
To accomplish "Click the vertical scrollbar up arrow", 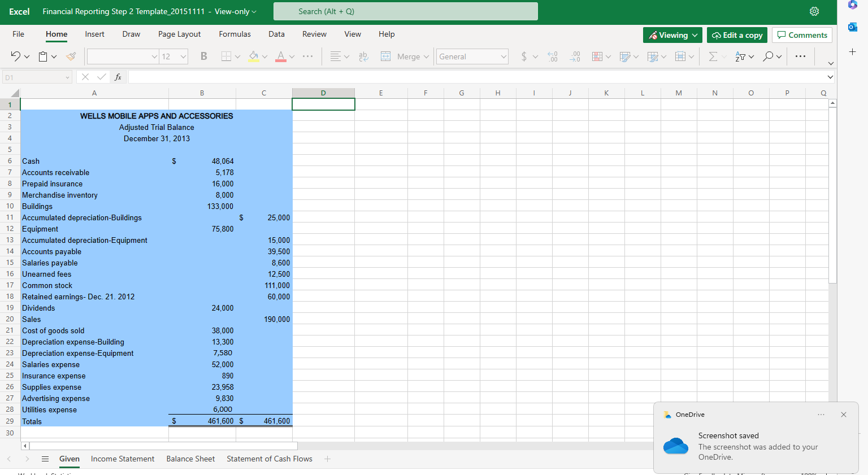I will [x=832, y=103].
